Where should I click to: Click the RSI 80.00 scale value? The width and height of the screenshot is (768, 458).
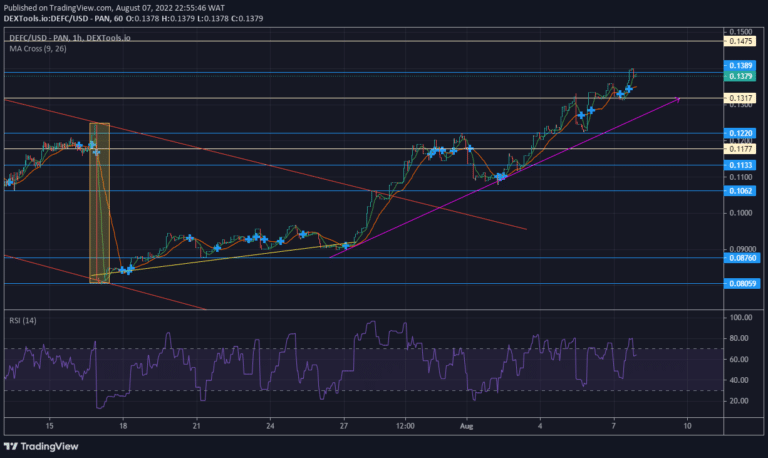[741, 338]
